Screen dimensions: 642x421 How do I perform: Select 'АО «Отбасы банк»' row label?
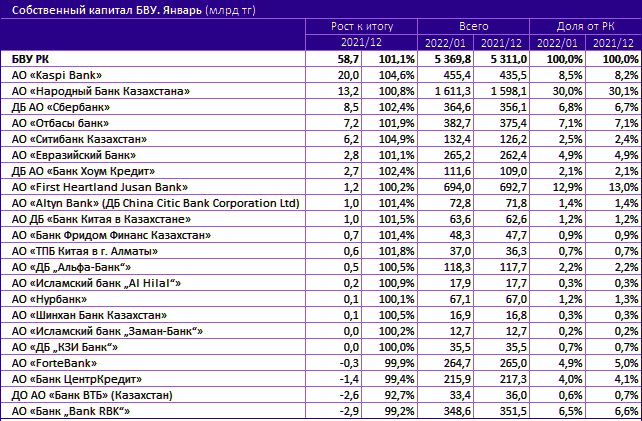pos(60,123)
